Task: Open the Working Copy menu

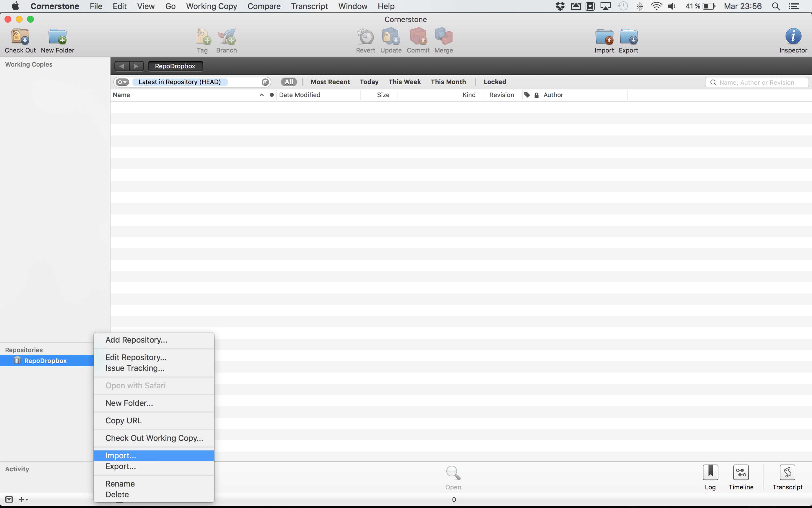Action: [x=211, y=6]
